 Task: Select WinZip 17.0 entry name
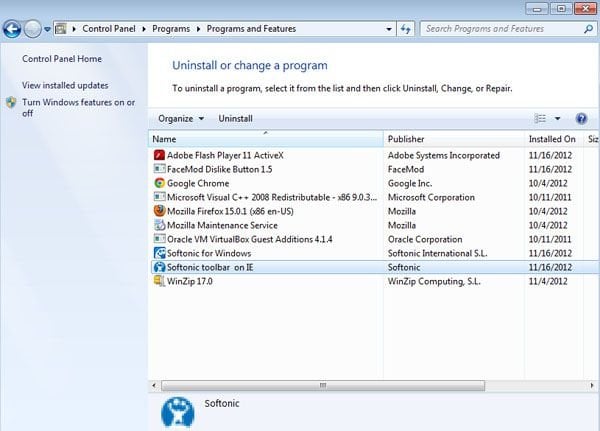click(x=189, y=281)
